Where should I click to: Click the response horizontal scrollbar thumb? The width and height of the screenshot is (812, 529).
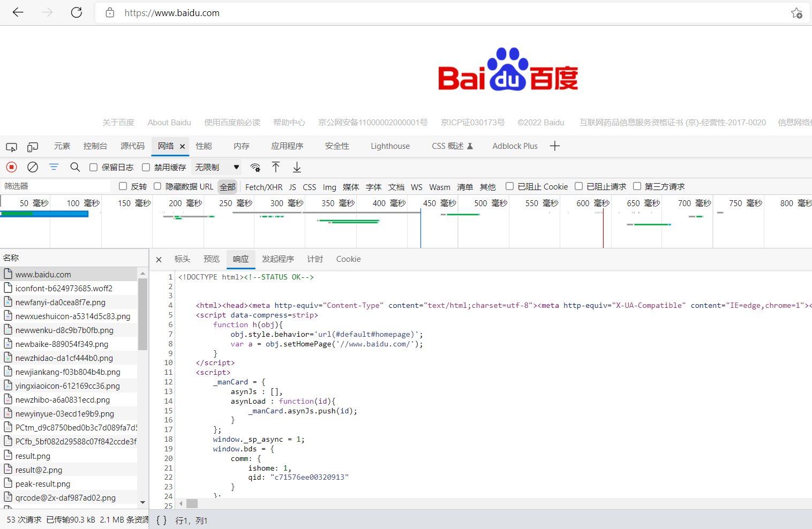coord(192,503)
